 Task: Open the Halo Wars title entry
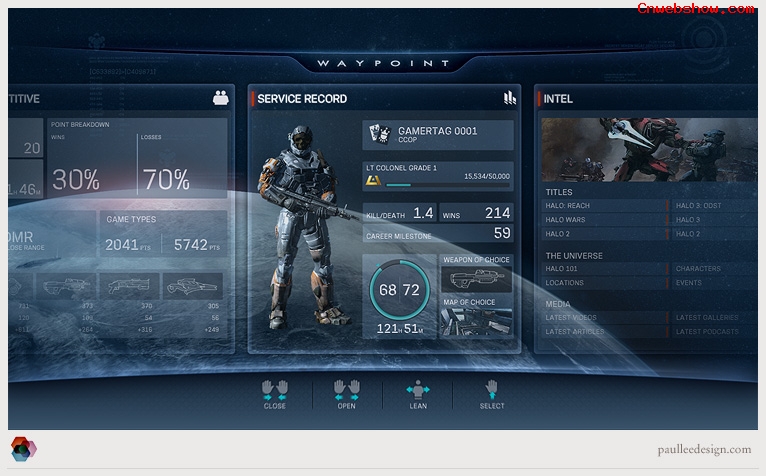pyautogui.click(x=604, y=220)
